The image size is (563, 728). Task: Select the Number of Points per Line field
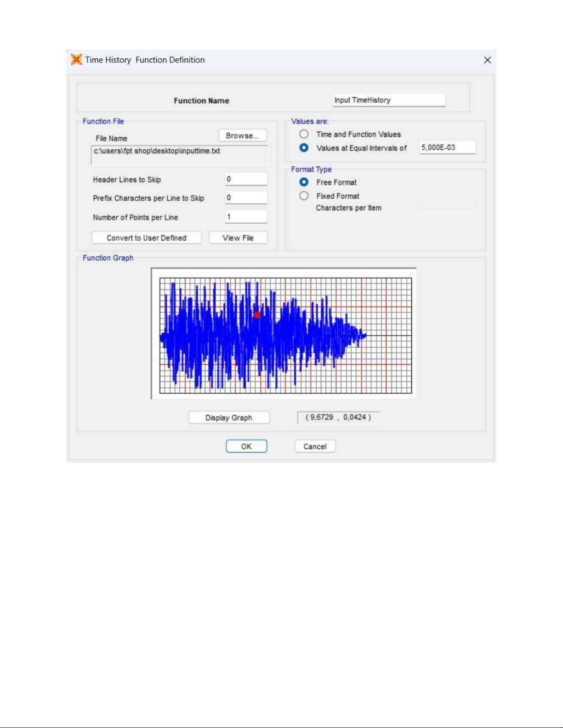(x=246, y=217)
